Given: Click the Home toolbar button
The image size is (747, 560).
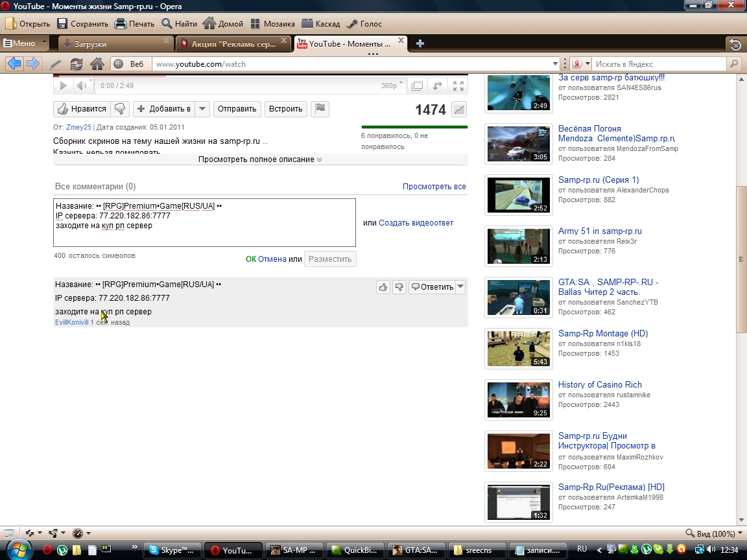Looking at the screenshot, I should tap(222, 24).
